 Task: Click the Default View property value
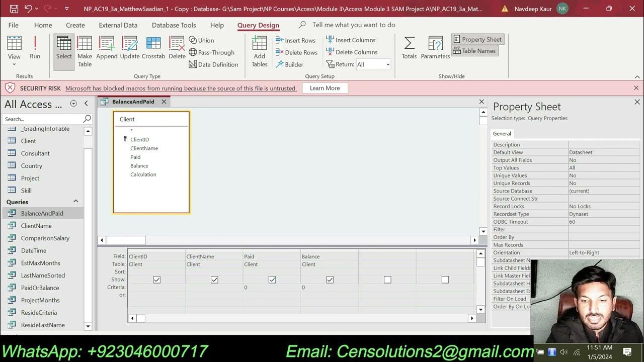click(604, 152)
